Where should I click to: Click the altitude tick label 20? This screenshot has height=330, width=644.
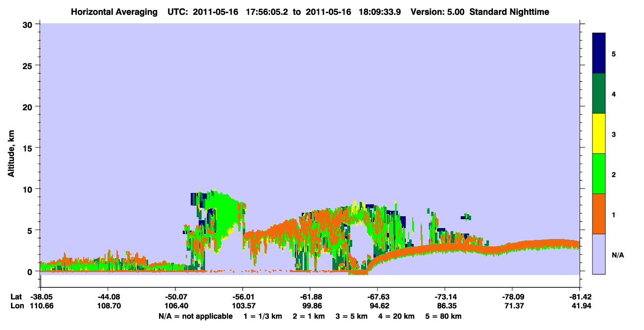[x=29, y=106]
